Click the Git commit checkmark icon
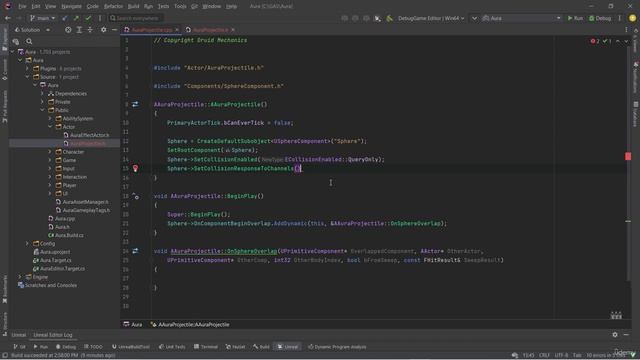The width and height of the screenshot is (640, 360). 88,18
